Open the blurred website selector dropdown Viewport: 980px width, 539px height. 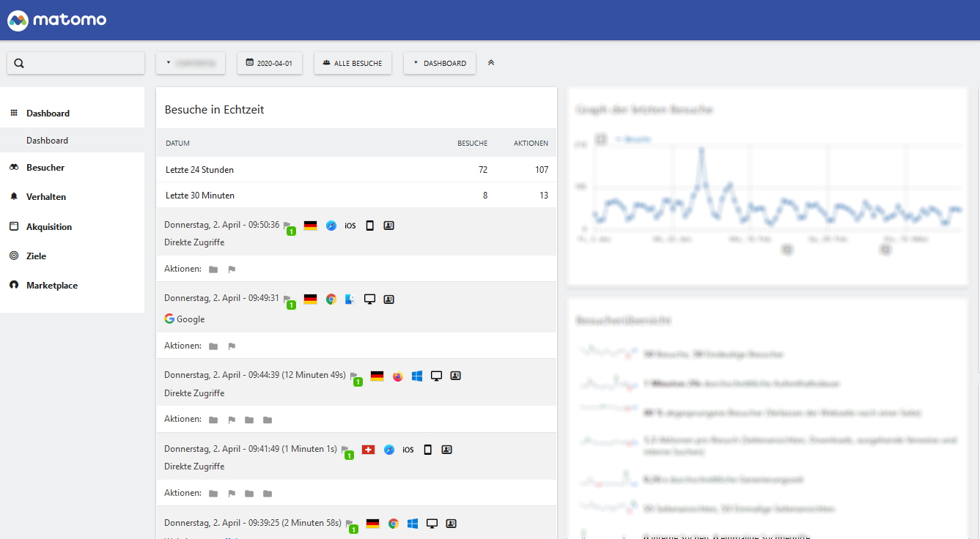click(x=191, y=63)
